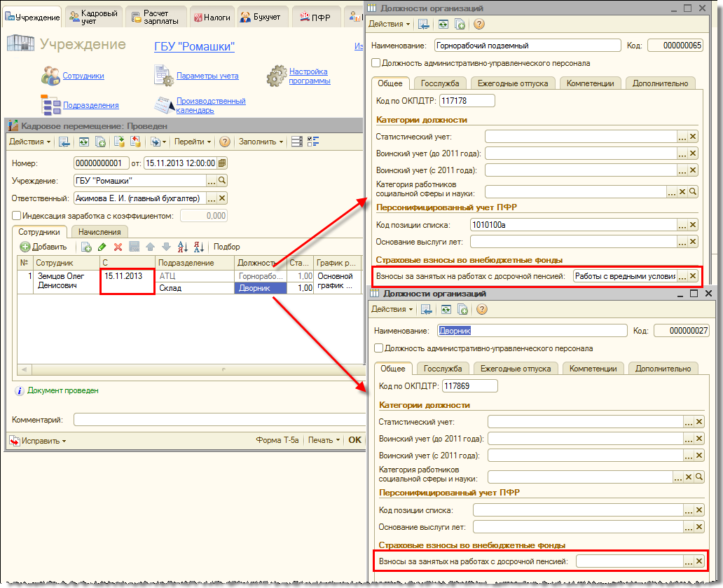Click sort descending icon in Сотрудники toolbar

pyautogui.click(x=199, y=247)
